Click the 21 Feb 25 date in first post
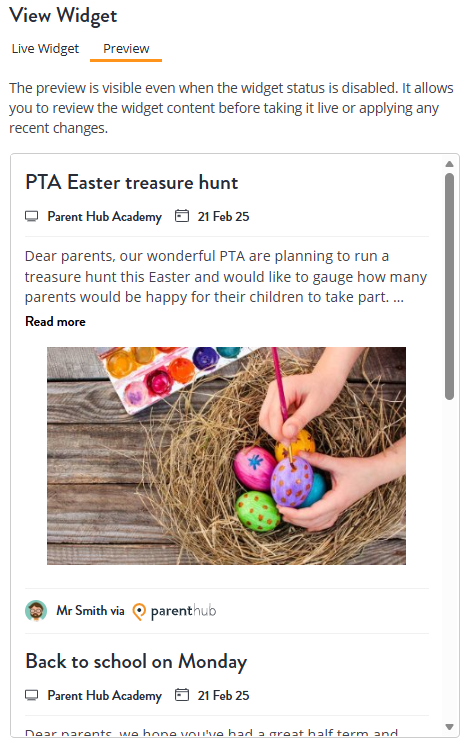 pyautogui.click(x=223, y=217)
